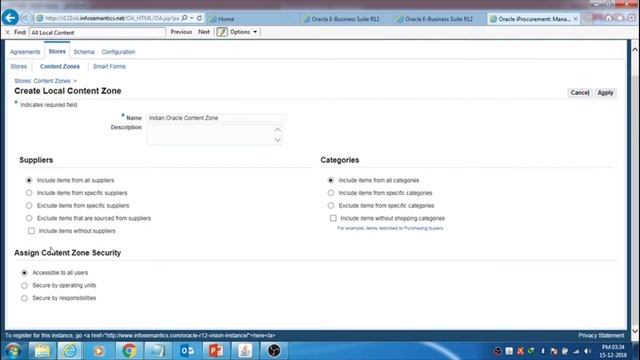Open the Stores subtab
640x360 pixels.
19,66
